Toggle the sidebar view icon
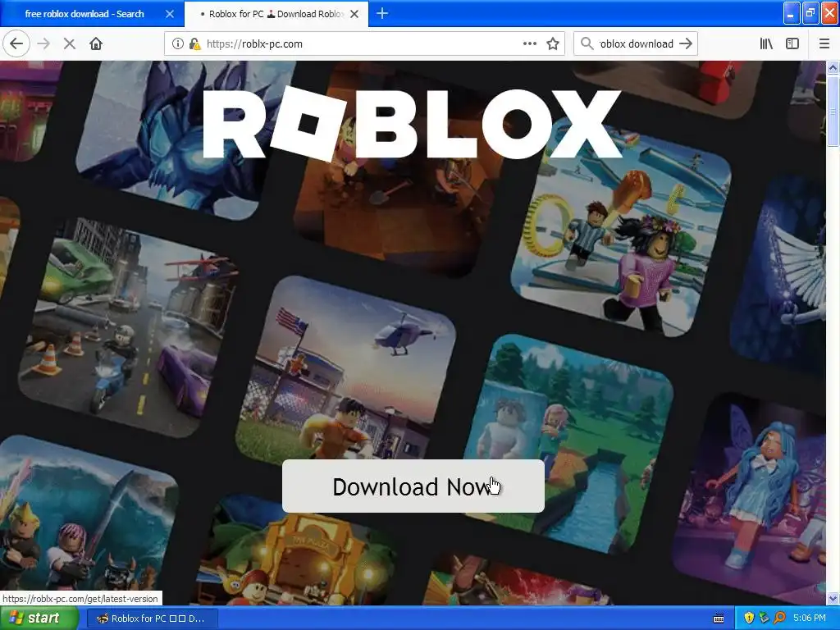This screenshot has width=840, height=630. (x=792, y=44)
